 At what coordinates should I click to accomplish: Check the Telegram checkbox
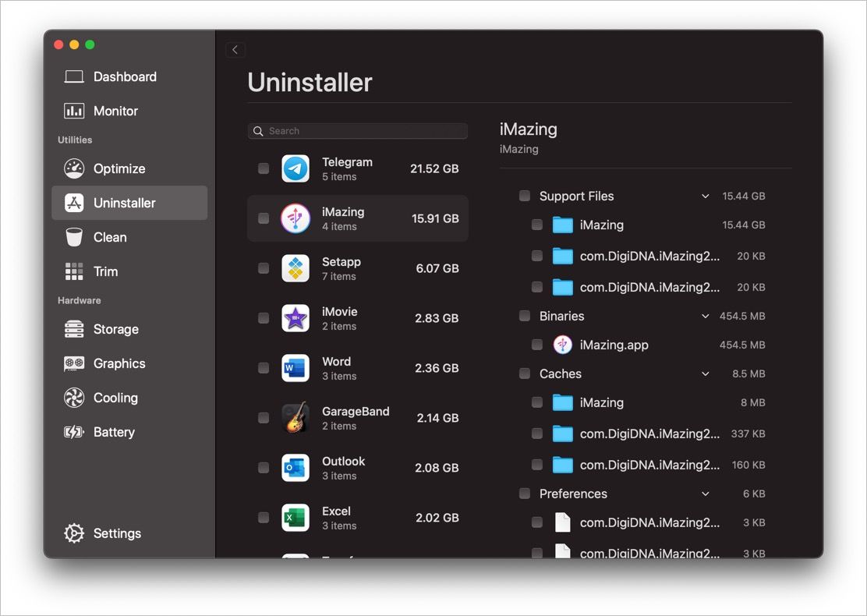tap(264, 168)
